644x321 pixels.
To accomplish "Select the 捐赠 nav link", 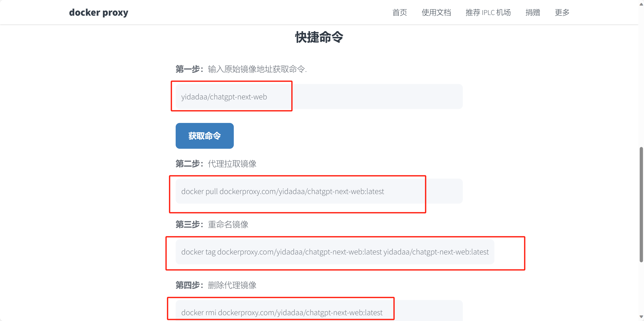I will pyautogui.click(x=533, y=12).
